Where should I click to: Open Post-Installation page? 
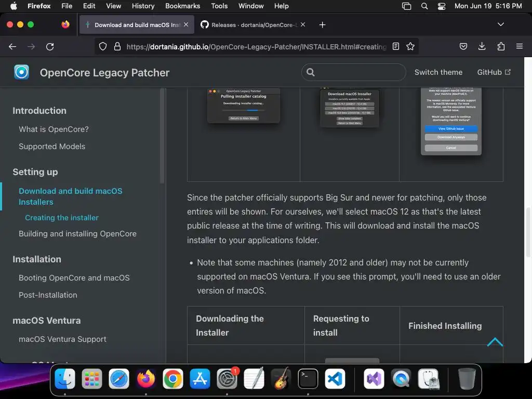[48, 295]
